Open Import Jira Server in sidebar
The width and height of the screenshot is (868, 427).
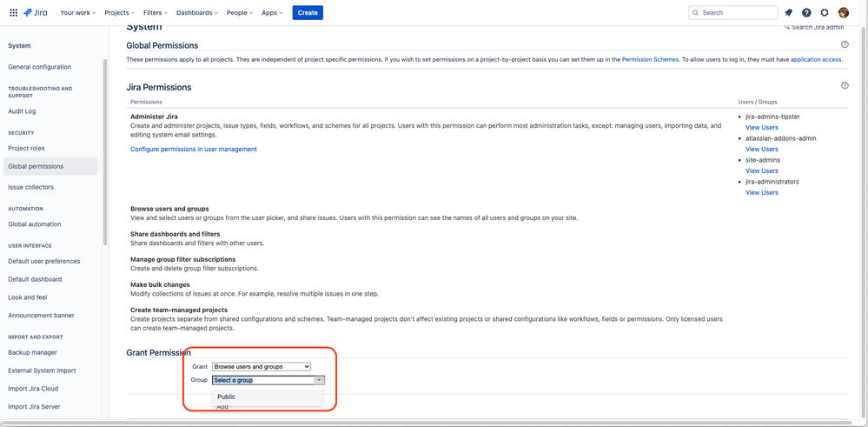click(x=35, y=406)
